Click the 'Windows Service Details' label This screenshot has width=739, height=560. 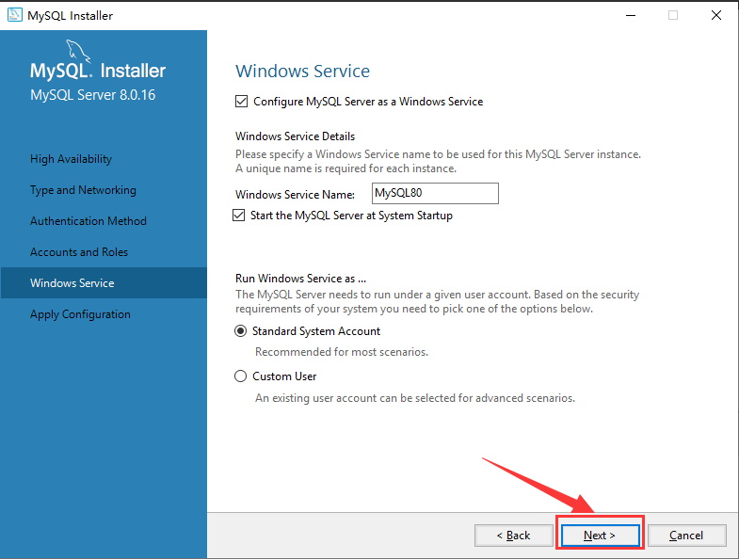pos(295,136)
